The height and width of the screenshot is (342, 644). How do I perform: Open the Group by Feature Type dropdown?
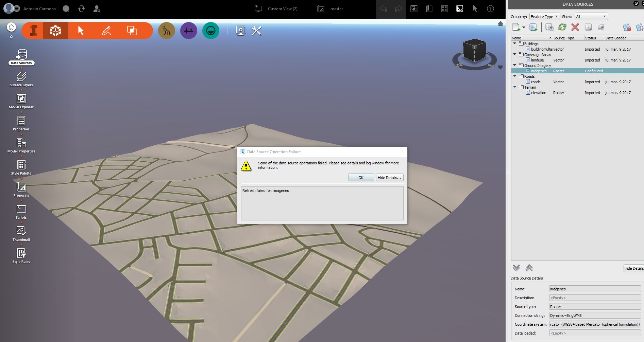pyautogui.click(x=544, y=16)
